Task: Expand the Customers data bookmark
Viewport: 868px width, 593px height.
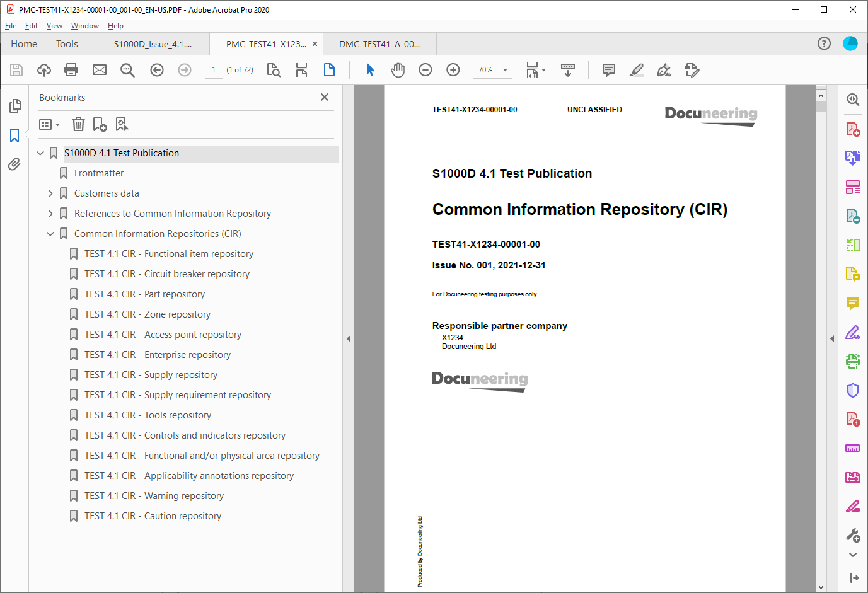Action: [x=50, y=193]
